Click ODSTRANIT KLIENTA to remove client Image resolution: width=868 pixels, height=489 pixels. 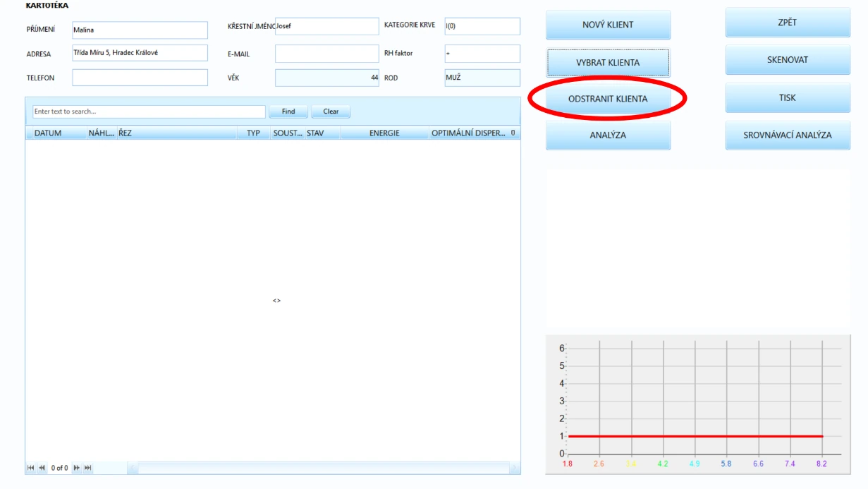click(608, 99)
